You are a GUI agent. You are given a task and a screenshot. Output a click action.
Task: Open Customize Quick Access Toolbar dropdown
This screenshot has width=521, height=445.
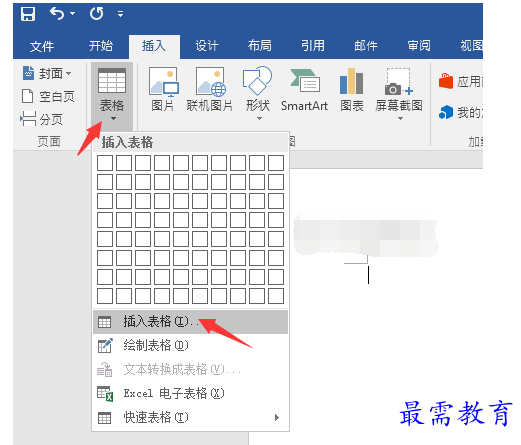click(x=120, y=14)
